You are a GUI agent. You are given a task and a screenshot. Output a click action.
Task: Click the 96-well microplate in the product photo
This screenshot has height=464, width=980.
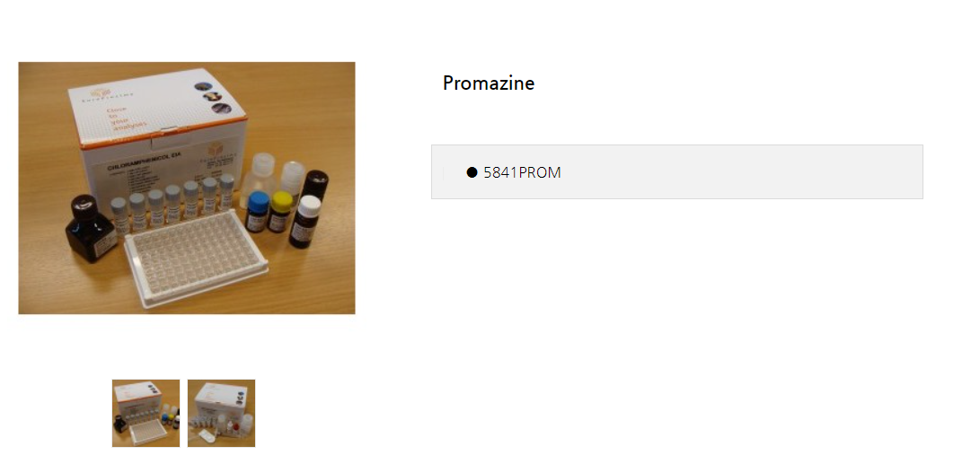196,258
